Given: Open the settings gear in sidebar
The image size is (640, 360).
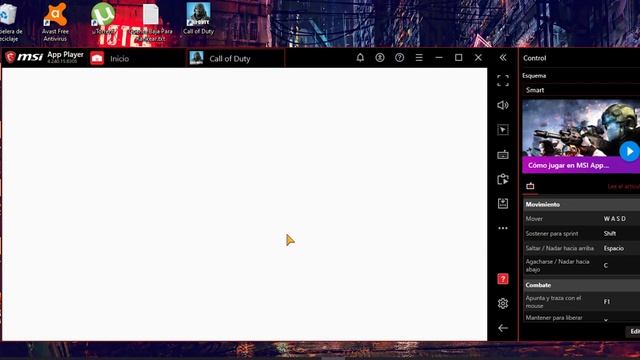Looking at the screenshot, I should tap(503, 303).
